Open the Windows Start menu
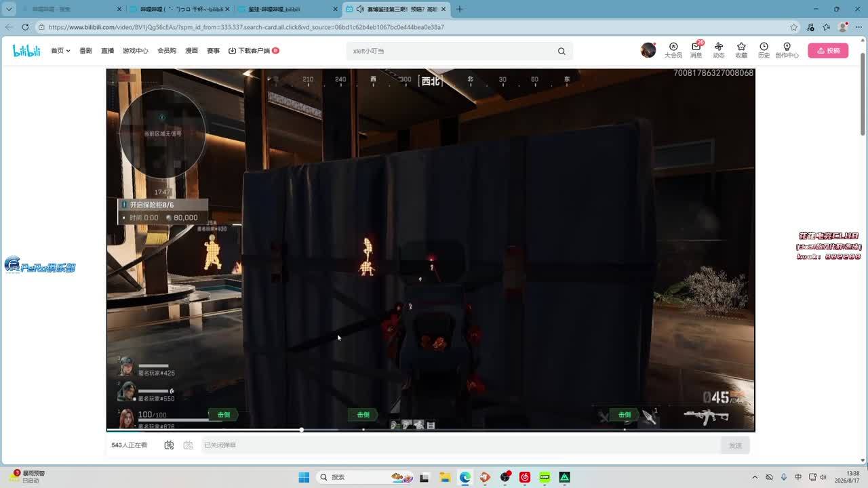The height and width of the screenshot is (488, 868). coord(304,477)
